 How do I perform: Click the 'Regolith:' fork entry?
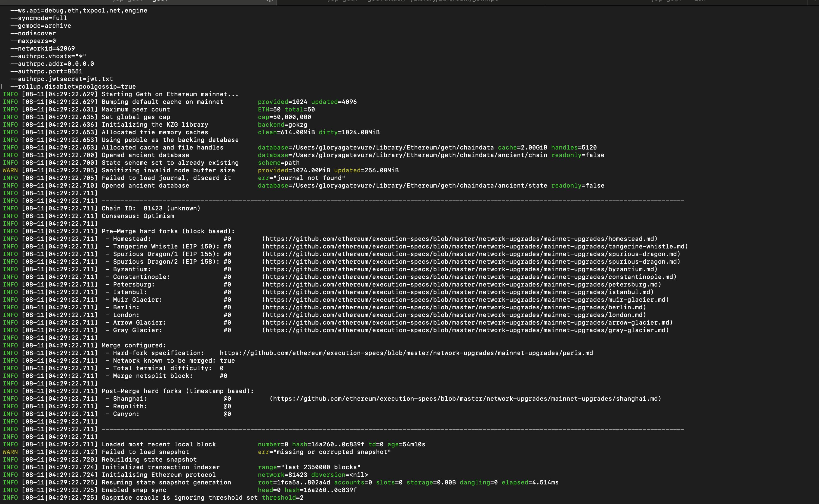[x=130, y=406]
